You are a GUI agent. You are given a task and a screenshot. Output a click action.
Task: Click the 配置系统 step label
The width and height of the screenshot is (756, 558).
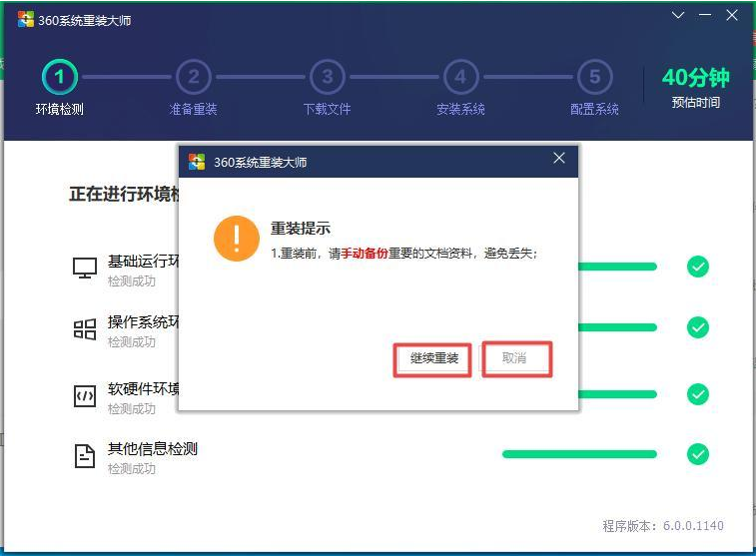click(x=594, y=109)
